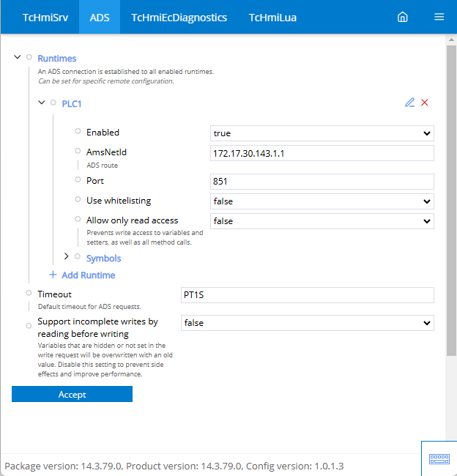This screenshot has width=457, height=476.
Task: Click the 'ADS route' description text
Action: (102, 166)
